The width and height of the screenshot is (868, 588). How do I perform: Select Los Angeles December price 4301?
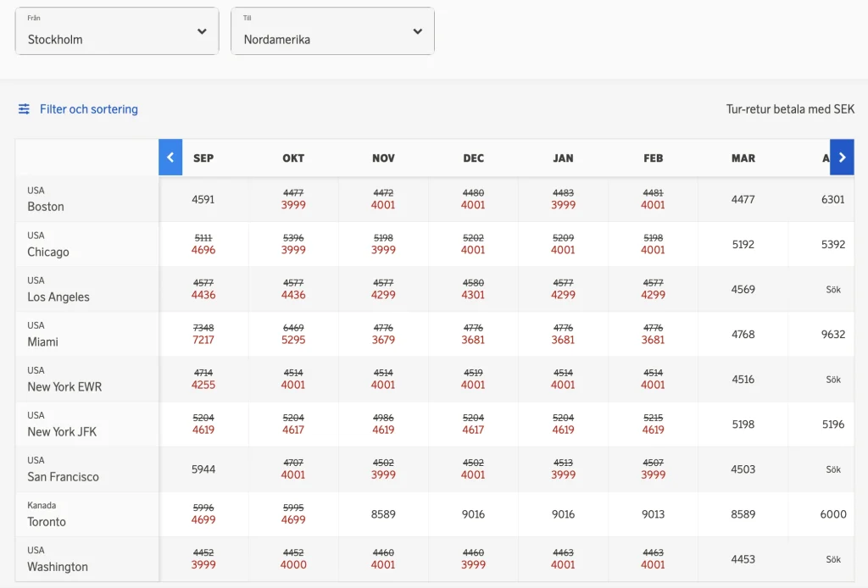[x=473, y=295]
